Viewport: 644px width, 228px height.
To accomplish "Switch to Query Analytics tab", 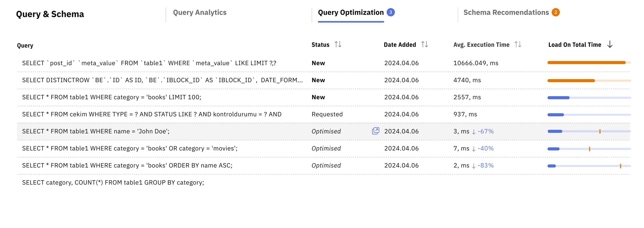I will pyautogui.click(x=199, y=12).
